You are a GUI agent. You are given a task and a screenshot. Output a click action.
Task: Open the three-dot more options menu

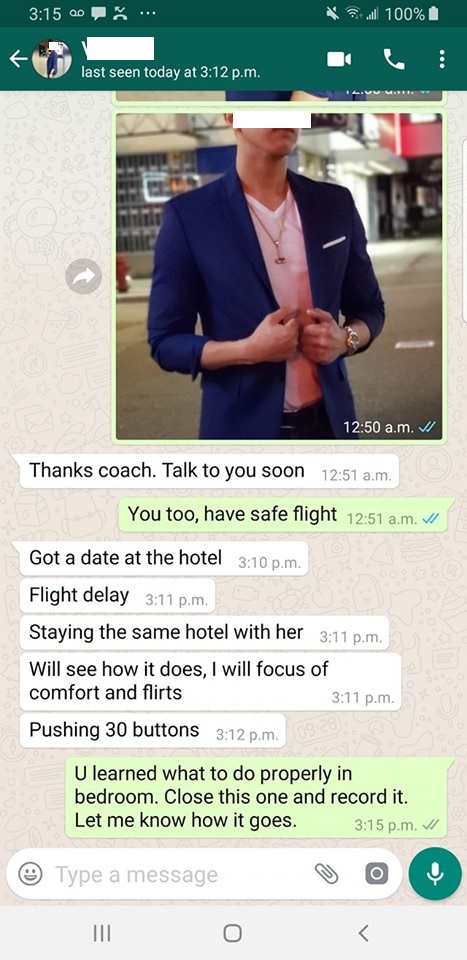click(441, 59)
